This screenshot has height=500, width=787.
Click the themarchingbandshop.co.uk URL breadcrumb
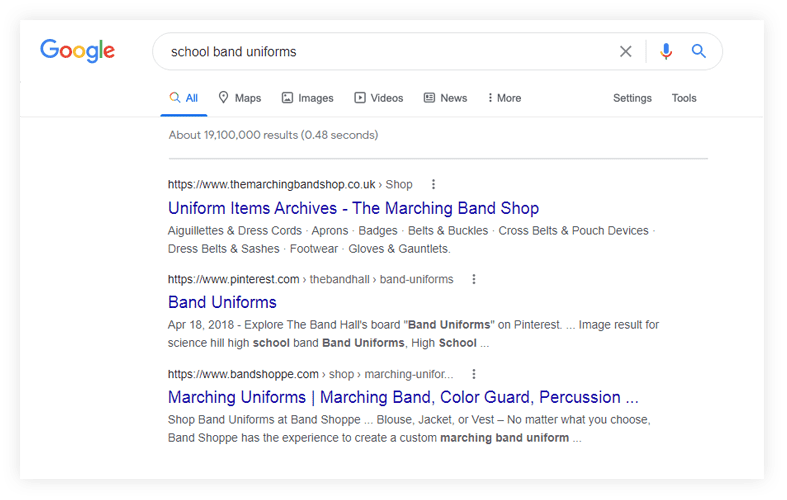click(x=272, y=184)
